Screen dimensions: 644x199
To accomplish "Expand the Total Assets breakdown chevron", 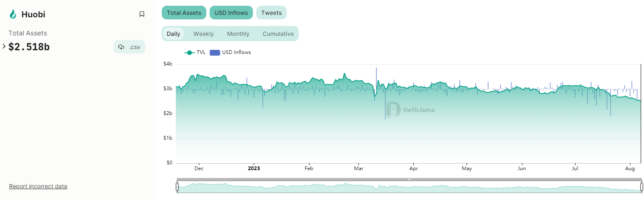I will pyautogui.click(x=4, y=46).
